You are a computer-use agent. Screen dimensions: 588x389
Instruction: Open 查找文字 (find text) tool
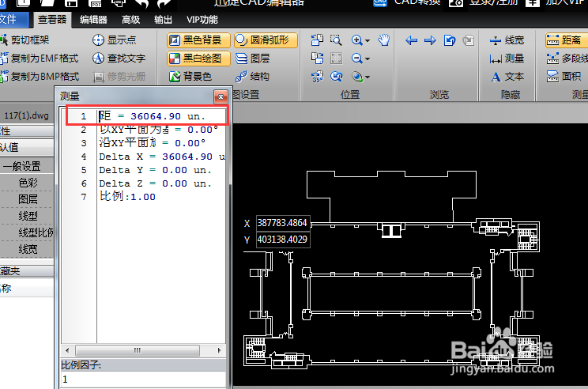[x=119, y=59]
